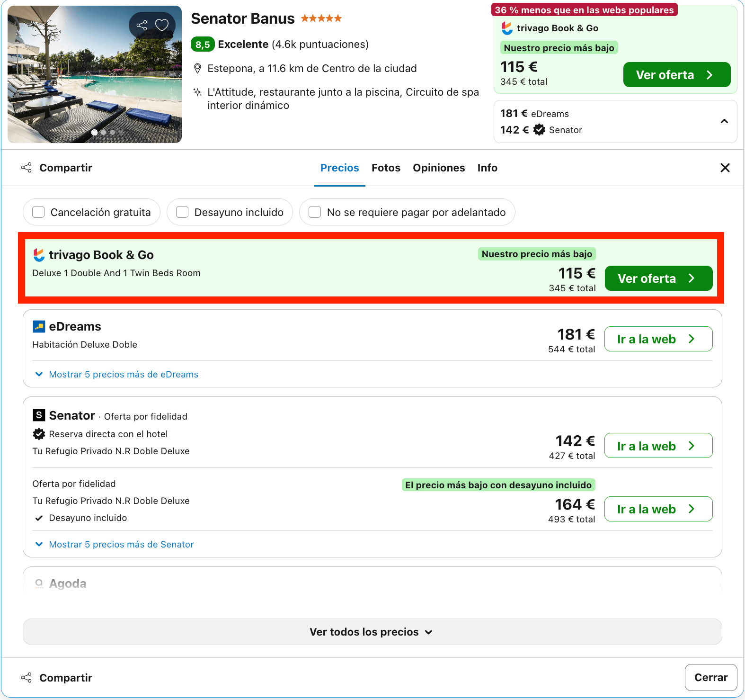
Task: Click Ir a la web for 164 € breakfast offer
Action: click(x=659, y=509)
